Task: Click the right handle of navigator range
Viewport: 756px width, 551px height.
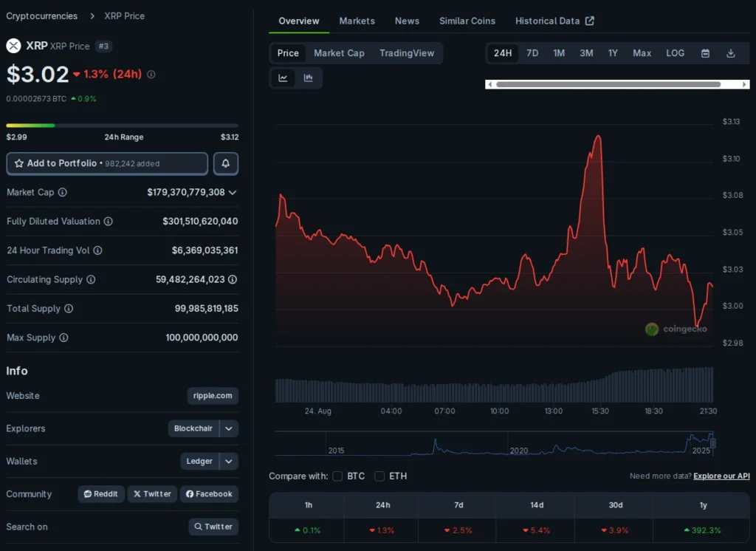Action: [713, 443]
